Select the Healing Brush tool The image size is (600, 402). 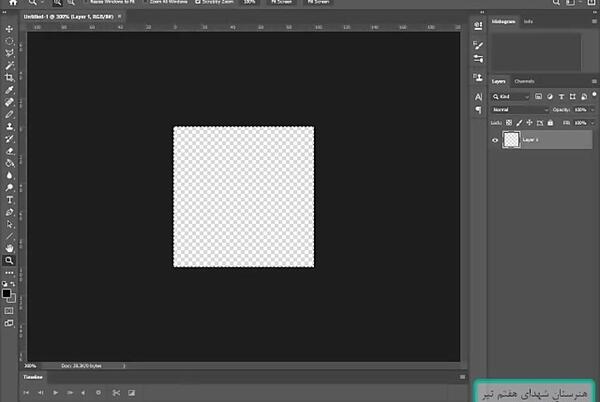(9, 102)
